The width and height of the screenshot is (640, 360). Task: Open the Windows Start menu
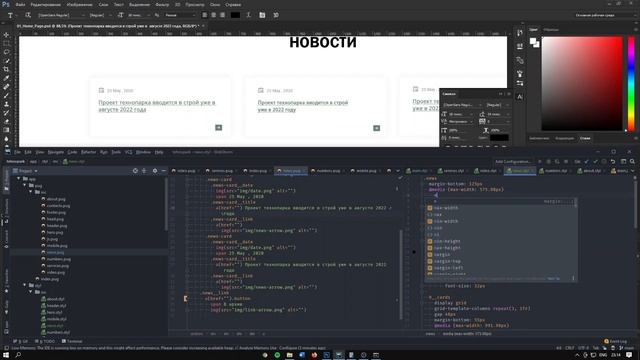(x=6, y=355)
